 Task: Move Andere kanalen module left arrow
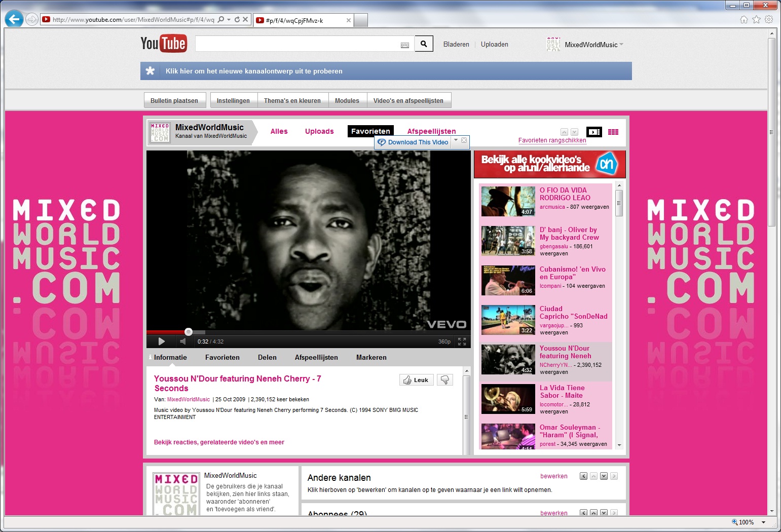click(583, 476)
